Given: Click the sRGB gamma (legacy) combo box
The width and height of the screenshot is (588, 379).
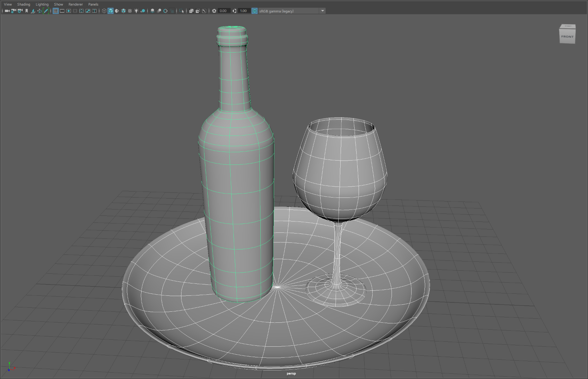Looking at the screenshot, I should tap(292, 11).
